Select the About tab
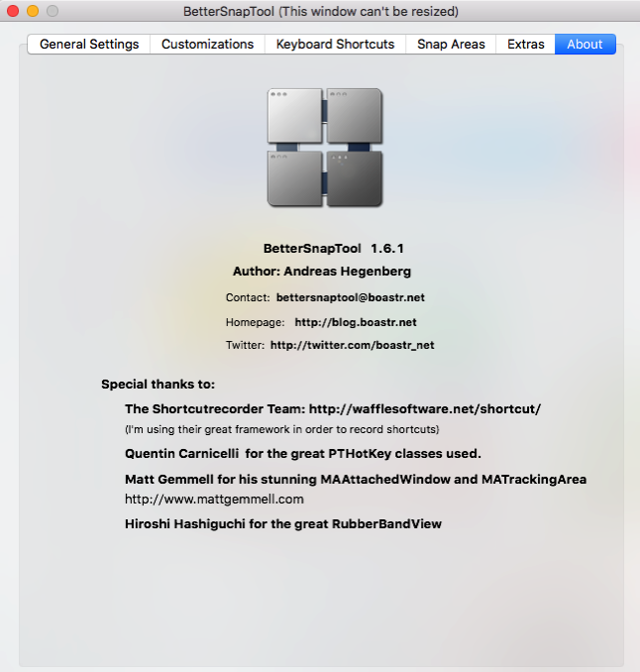The image size is (640, 672). (x=586, y=45)
